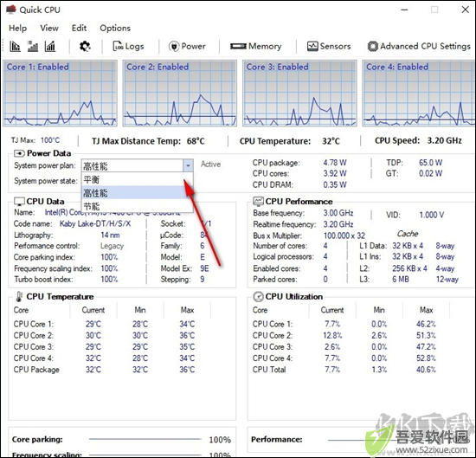This screenshot has width=476, height=458.
Task: Choose 高性能 in the power plan list
Action: click(x=135, y=193)
